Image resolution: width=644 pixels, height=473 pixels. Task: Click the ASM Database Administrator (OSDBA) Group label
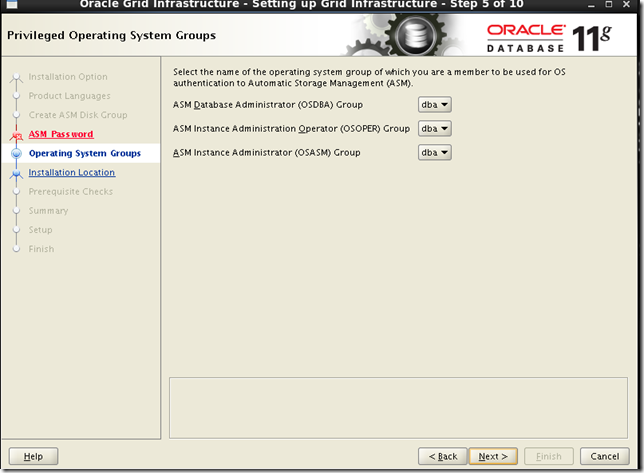(268, 105)
